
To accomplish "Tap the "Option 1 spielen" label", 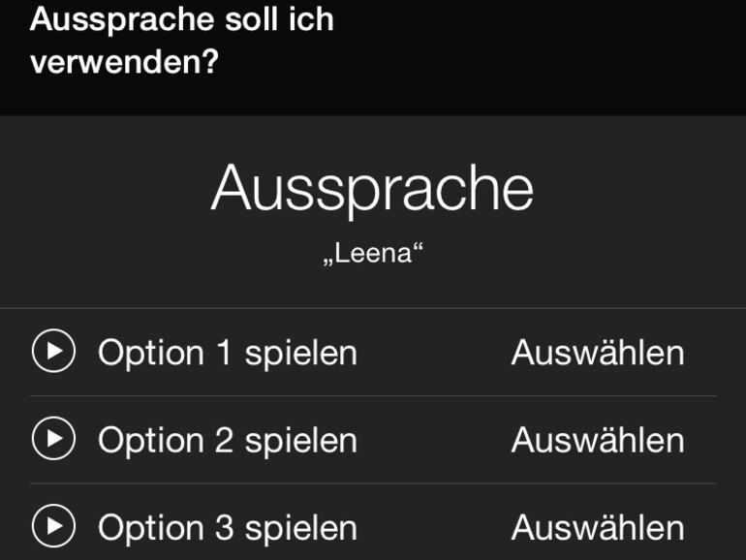I will (x=227, y=353).
